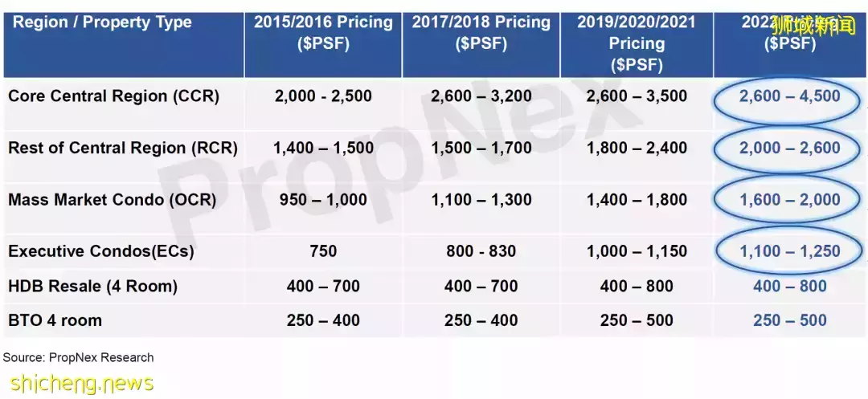Click the Rest of Central Region (RCR) label
The height and width of the screenshot is (399, 868).
pyautogui.click(x=123, y=148)
